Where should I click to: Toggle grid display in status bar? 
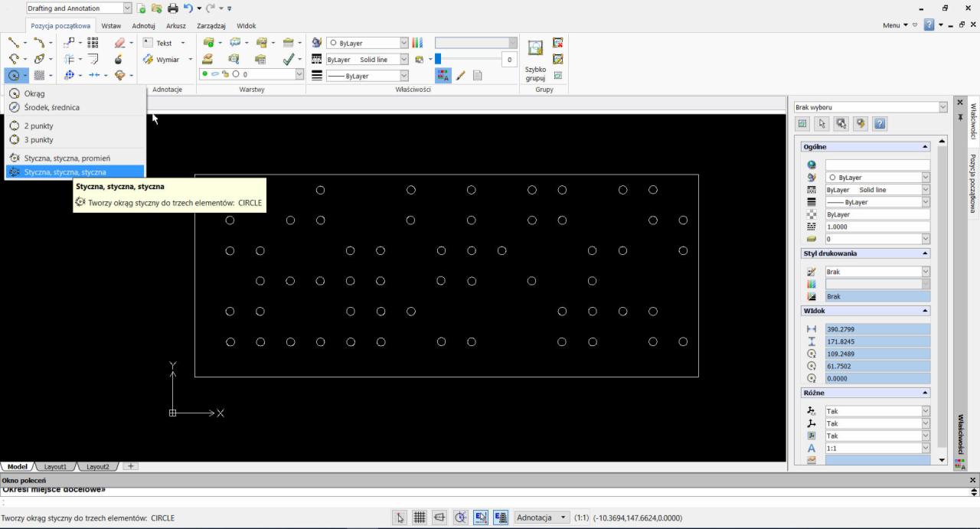[x=420, y=518]
